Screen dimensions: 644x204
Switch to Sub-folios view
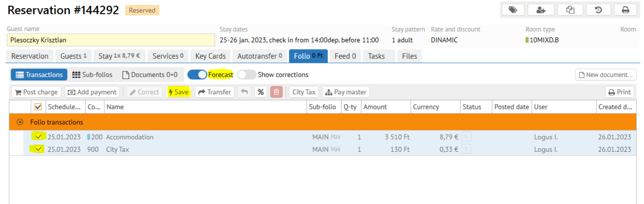[92, 74]
